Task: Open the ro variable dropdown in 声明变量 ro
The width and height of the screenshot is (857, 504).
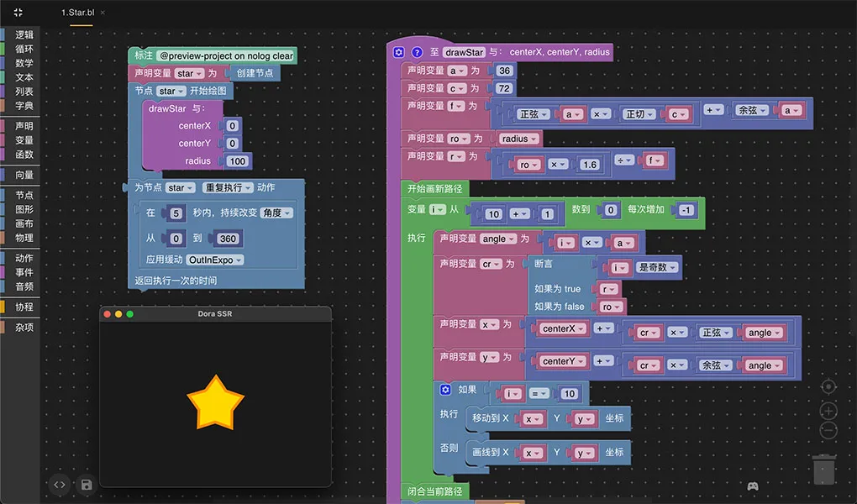Action: tap(459, 139)
